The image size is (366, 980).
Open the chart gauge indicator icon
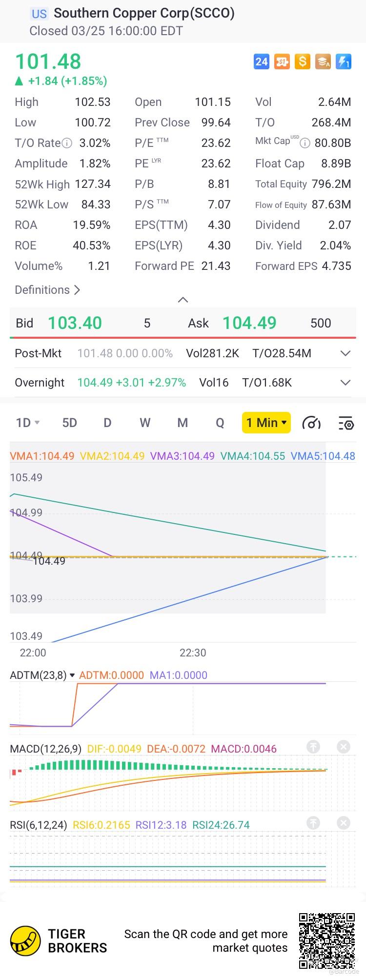coord(311,423)
